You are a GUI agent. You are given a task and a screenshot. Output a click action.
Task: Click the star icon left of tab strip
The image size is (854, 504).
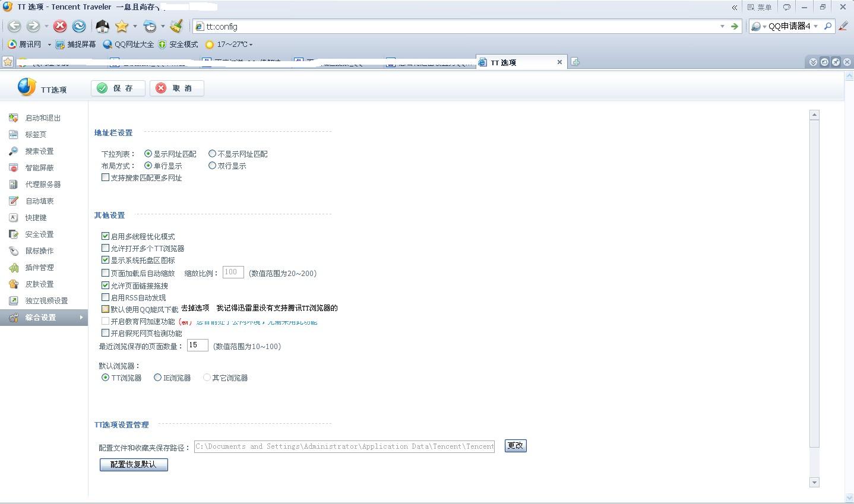tap(8, 62)
